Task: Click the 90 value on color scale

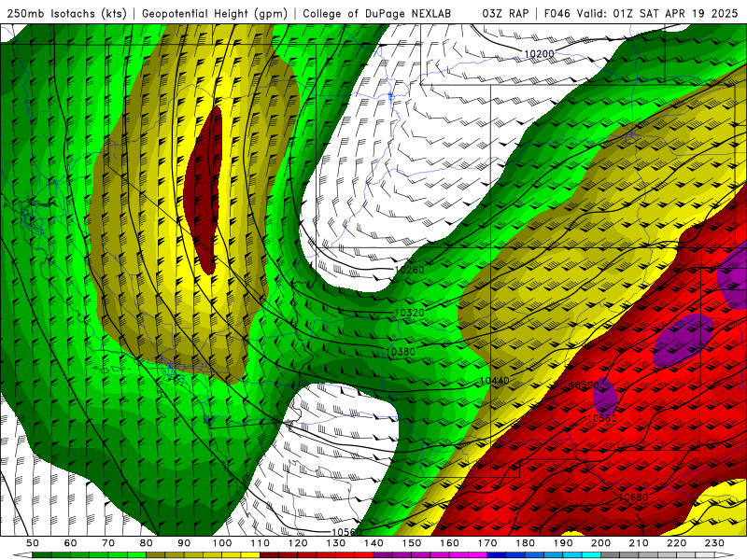Action: (x=184, y=543)
